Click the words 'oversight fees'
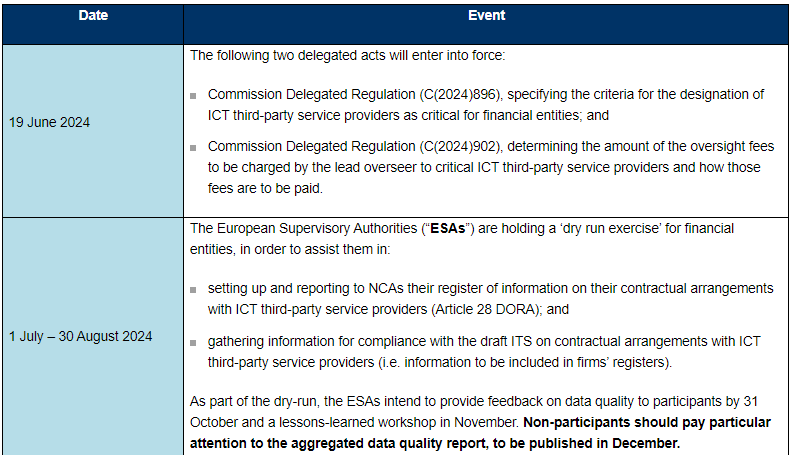The width and height of the screenshot is (792, 455). pyautogui.click(x=732, y=147)
